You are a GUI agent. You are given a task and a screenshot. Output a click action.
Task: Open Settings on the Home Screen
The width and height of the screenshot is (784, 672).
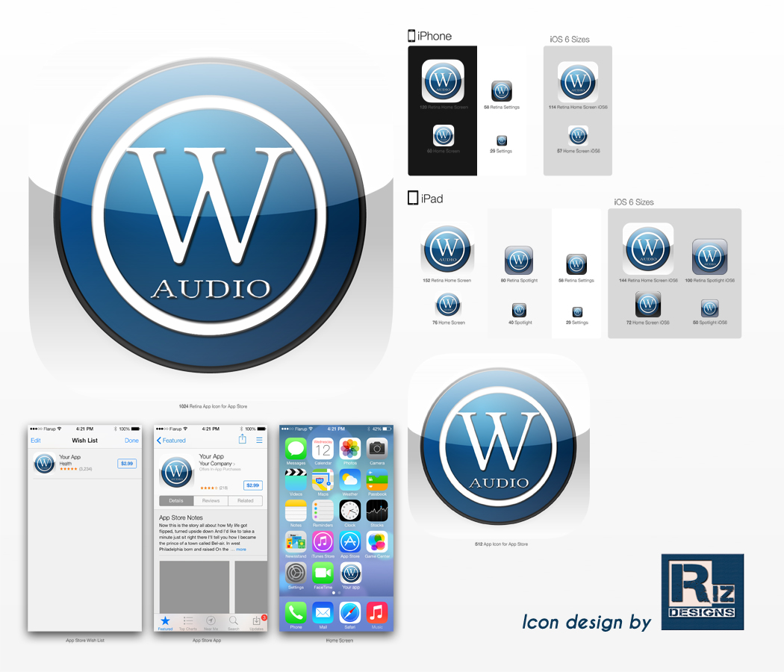295,573
